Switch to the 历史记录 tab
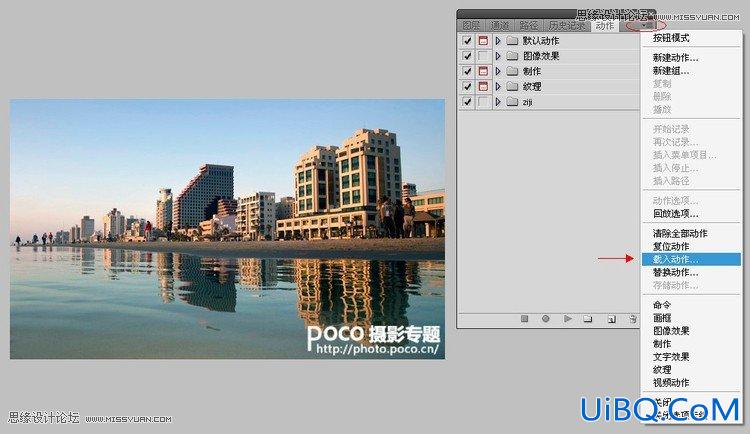The width and height of the screenshot is (750, 434). pyautogui.click(x=567, y=26)
